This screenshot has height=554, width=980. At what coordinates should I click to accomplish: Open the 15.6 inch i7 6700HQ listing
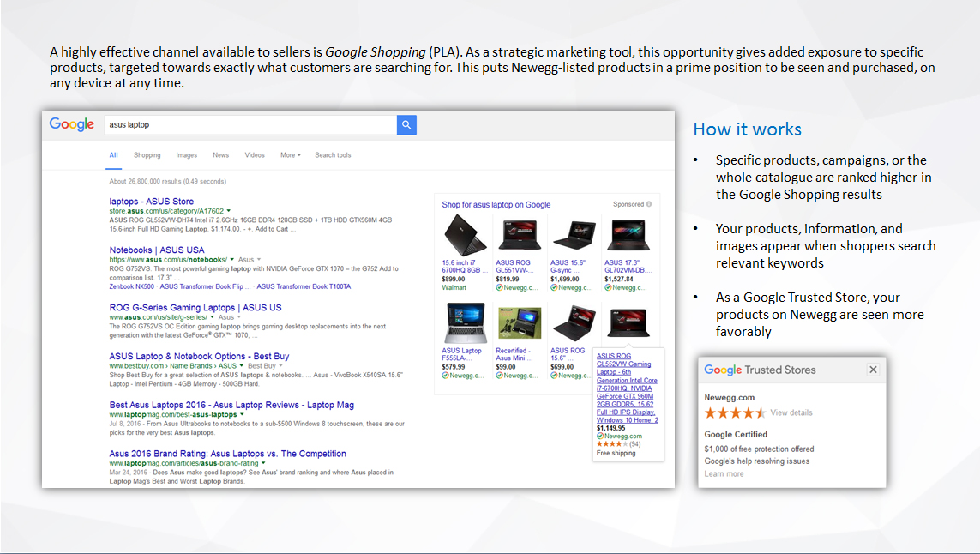[x=463, y=267]
